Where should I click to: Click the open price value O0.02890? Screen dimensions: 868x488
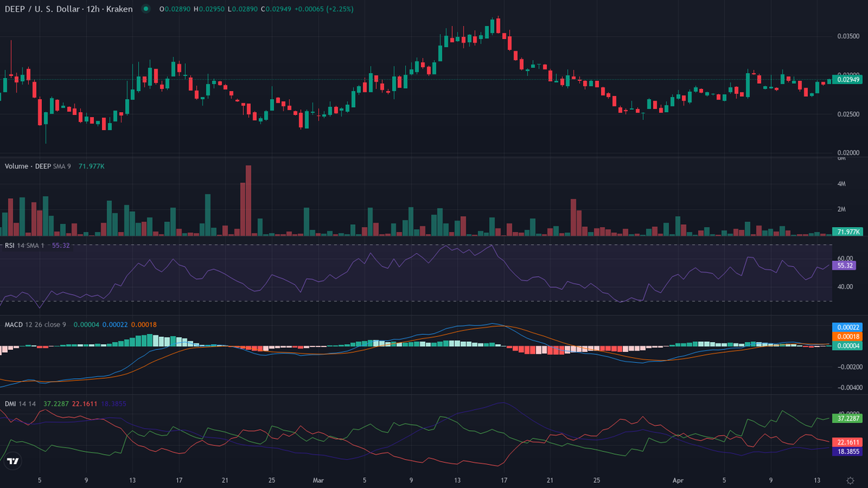pos(174,9)
